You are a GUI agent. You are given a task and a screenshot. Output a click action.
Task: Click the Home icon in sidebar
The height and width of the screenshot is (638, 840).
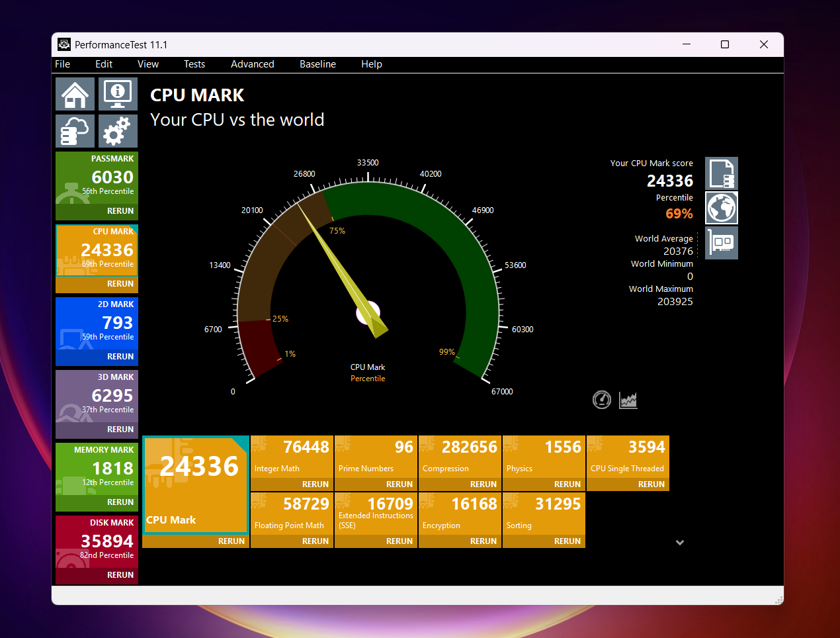pyautogui.click(x=75, y=94)
